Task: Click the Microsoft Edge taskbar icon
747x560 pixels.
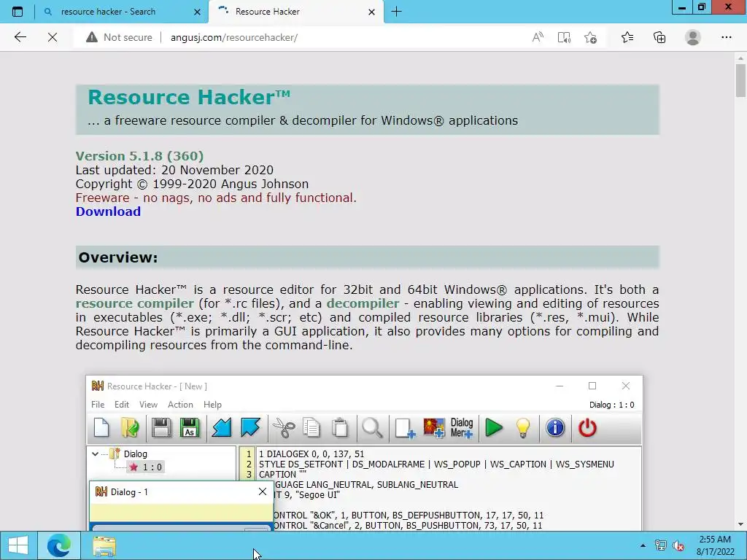Action: point(59,545)
